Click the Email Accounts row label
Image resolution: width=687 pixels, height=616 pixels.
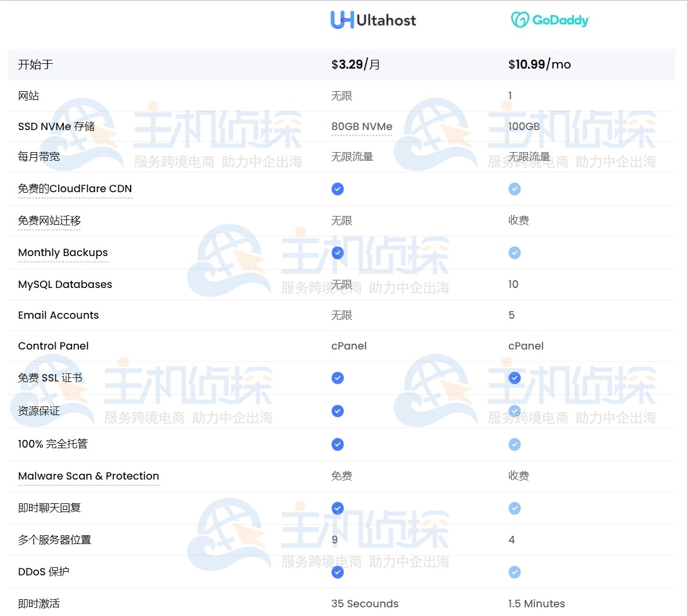pos(58,315)
